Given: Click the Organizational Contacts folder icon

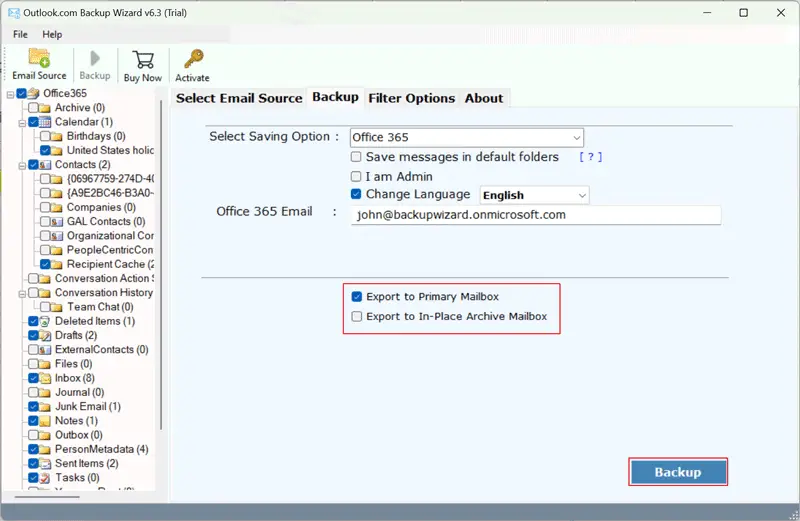Looking at the screenshot, I should coord(57,236).
